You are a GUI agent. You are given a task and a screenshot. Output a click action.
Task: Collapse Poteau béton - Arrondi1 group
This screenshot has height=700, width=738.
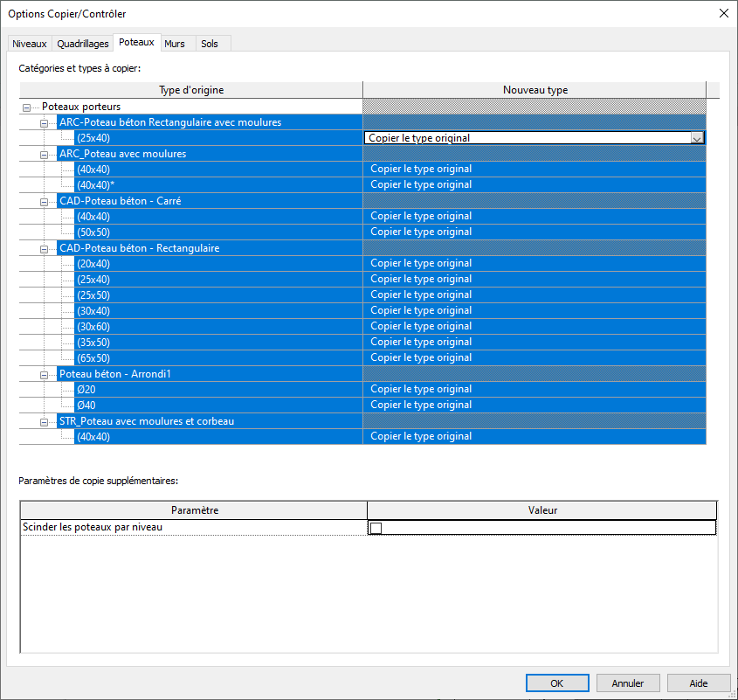44,374
